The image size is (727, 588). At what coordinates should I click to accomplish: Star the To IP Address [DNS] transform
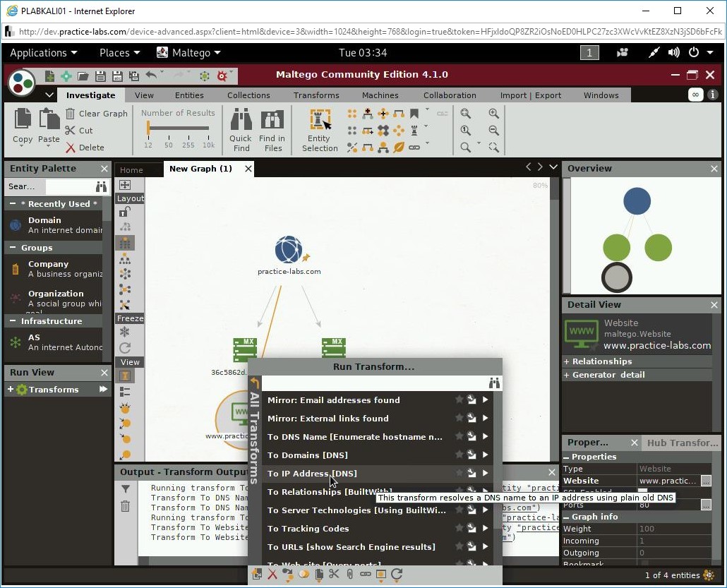459,473
